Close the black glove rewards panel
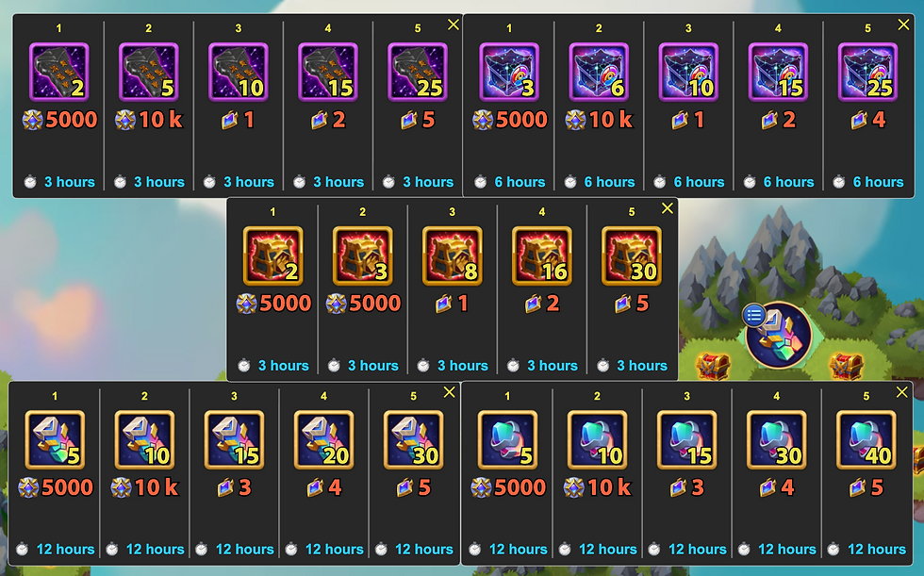This screenshot has width=924, height=576. [x=454, y=25]
